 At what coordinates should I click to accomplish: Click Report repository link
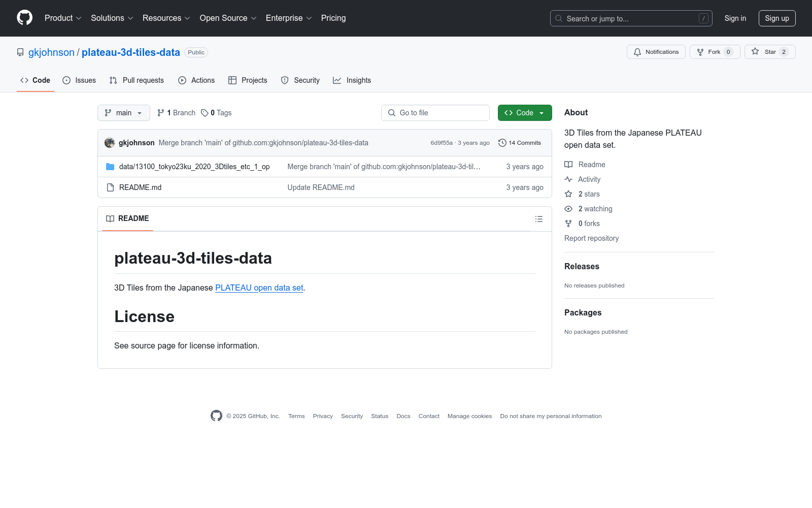click(x=591, y=238)
